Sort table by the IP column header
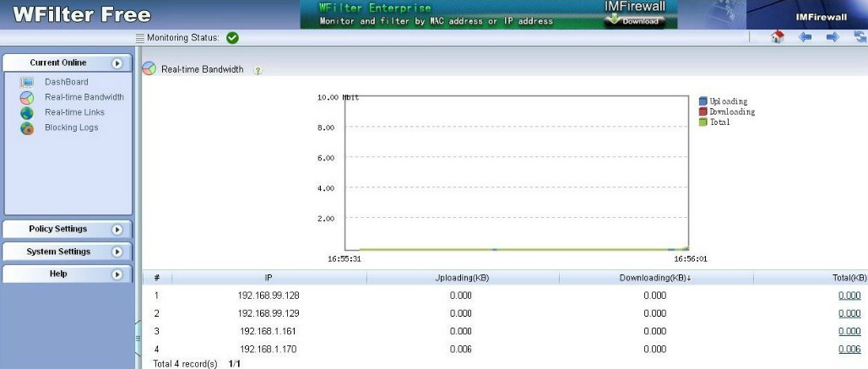Image resolution: width=868 pixels, height=369 pixels. (x=269, y=278)
